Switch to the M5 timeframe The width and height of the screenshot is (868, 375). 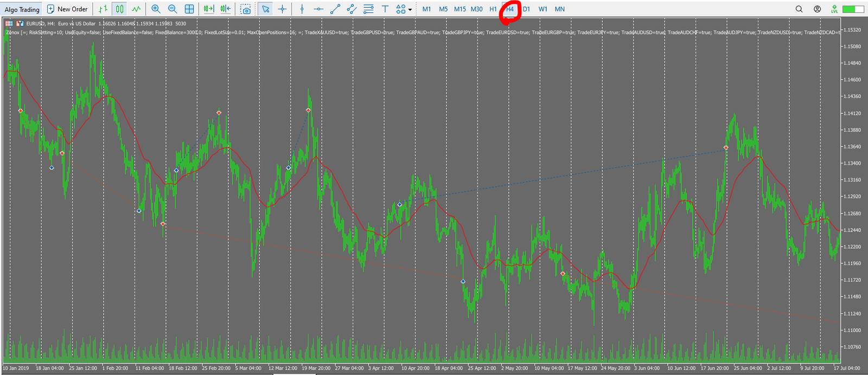tap(443, 9)
